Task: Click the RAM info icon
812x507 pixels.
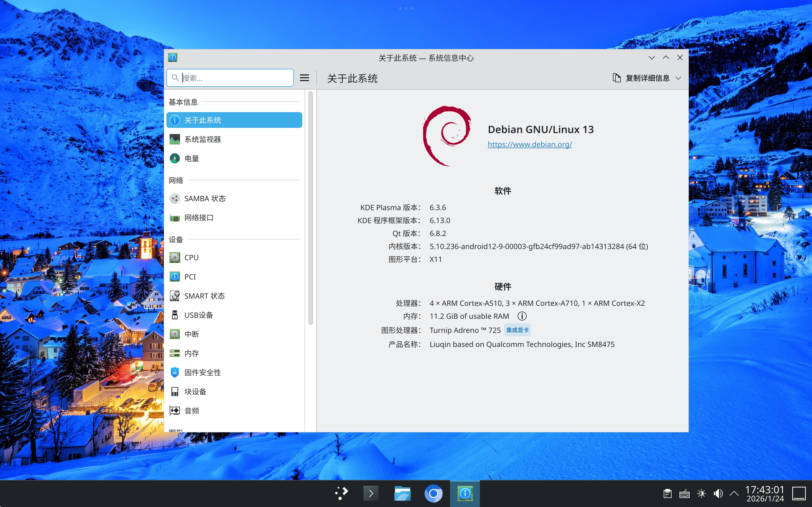Action: point(522,316)
